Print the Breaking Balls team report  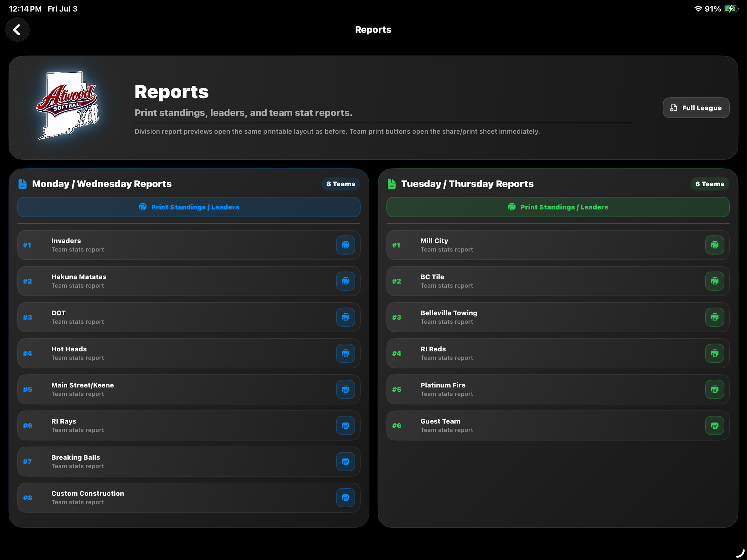[x=346, y=462]
